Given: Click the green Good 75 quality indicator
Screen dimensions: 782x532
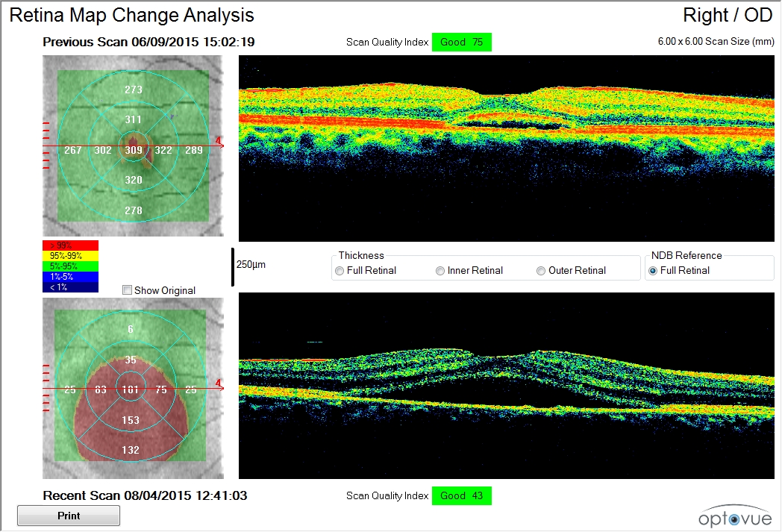Looking at the screenshot, I should (461, 42).
